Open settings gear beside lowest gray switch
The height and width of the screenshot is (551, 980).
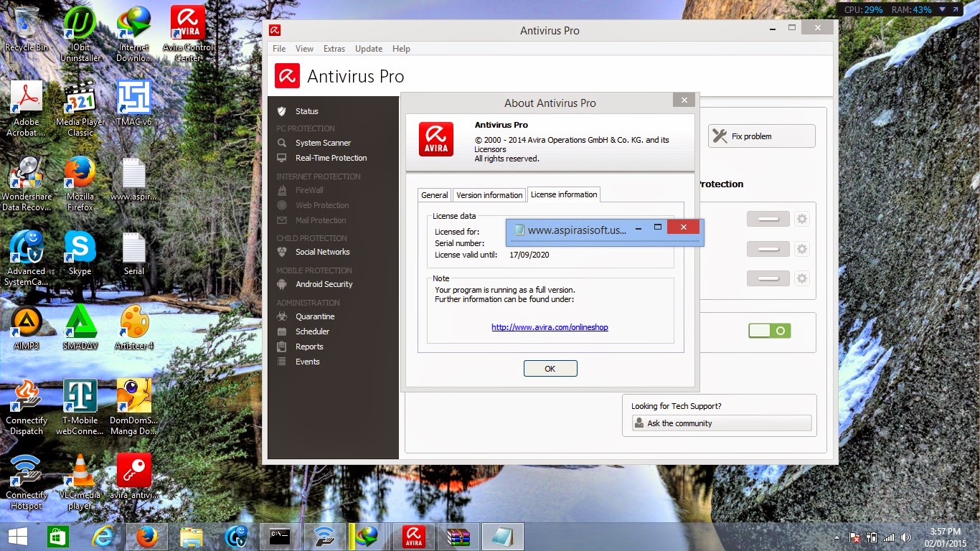pyautogui.click(x=802, y=278)
